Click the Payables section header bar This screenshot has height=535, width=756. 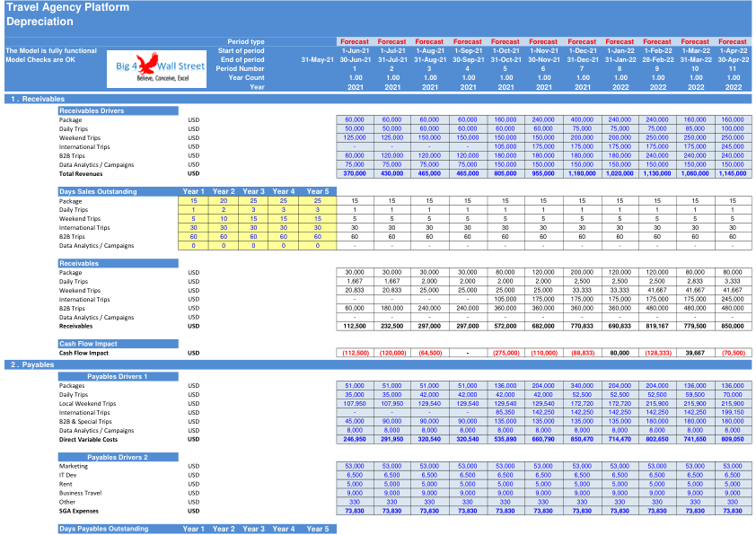pyautogui.click(x=378, y=364)
